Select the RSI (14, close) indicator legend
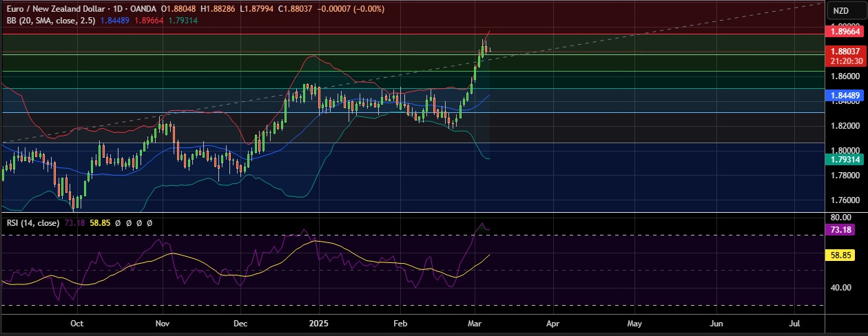 (32, 223)
